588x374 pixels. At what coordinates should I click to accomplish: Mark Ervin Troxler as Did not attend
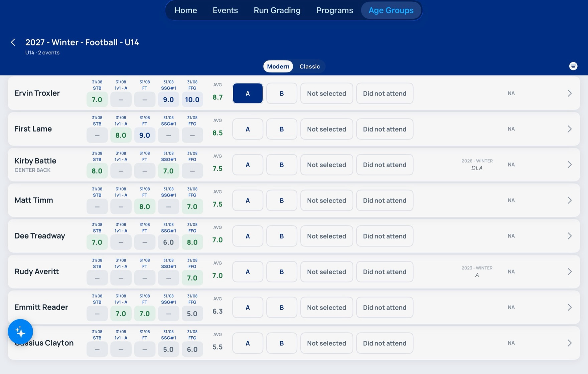pyautogui.click(x=385, y=93)
